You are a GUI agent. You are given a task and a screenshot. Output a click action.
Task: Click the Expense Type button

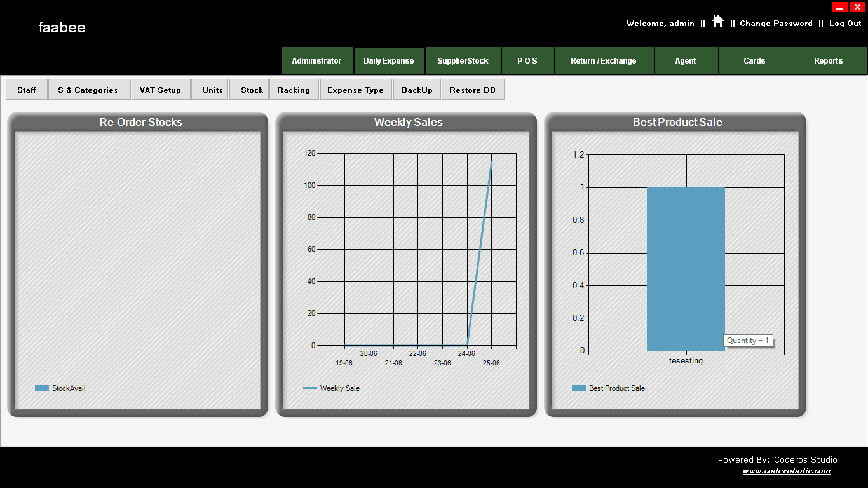[355, 90]
